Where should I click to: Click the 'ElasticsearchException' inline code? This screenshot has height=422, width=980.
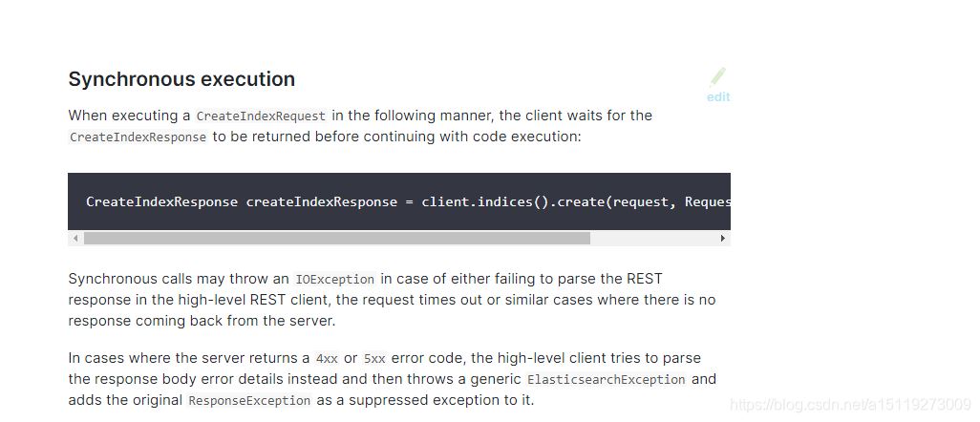(x=607, y=380)
